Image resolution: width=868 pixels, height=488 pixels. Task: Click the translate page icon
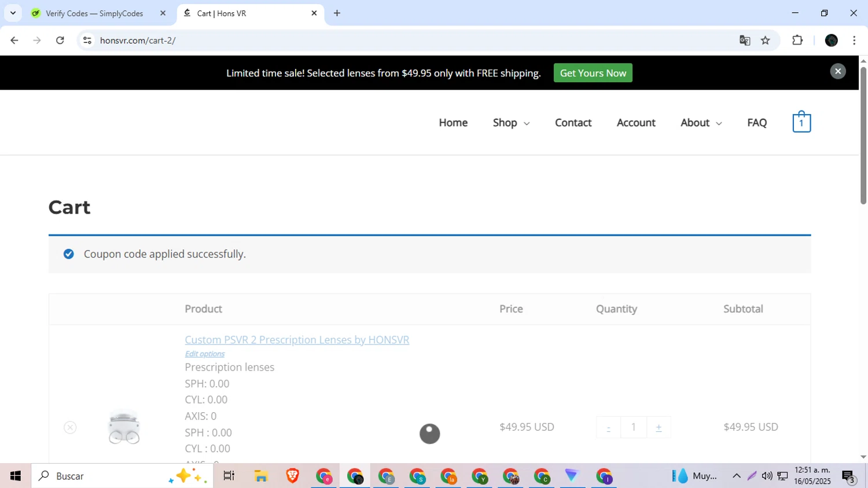(x=745, y=41)
